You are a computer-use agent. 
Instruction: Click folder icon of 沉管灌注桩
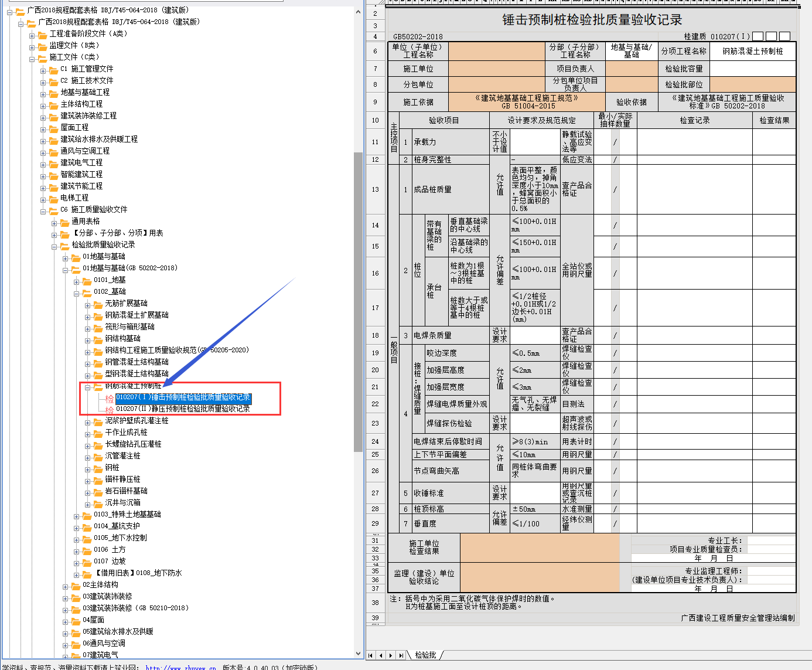coord(98,457)
